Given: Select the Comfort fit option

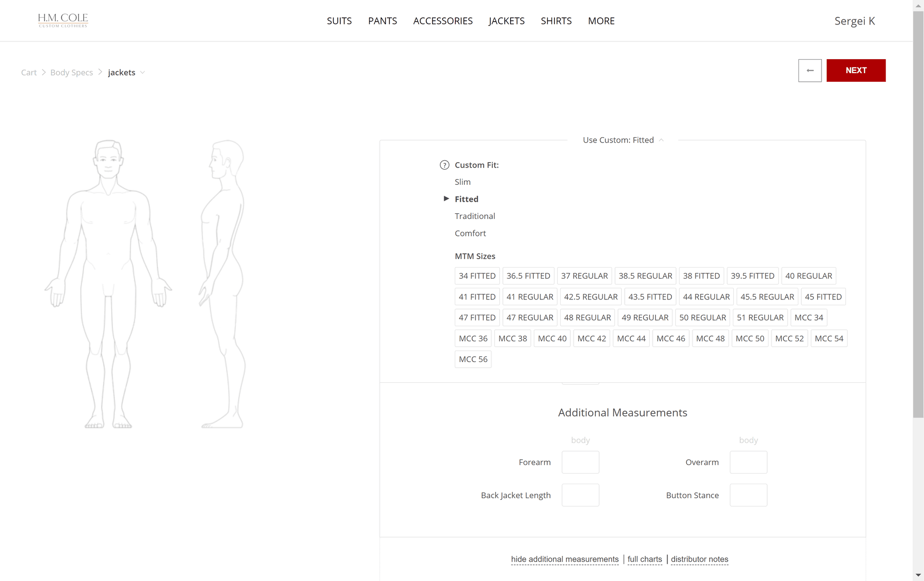Looking at the screenshot, I should pyautogui.click(x=470, y=233).
